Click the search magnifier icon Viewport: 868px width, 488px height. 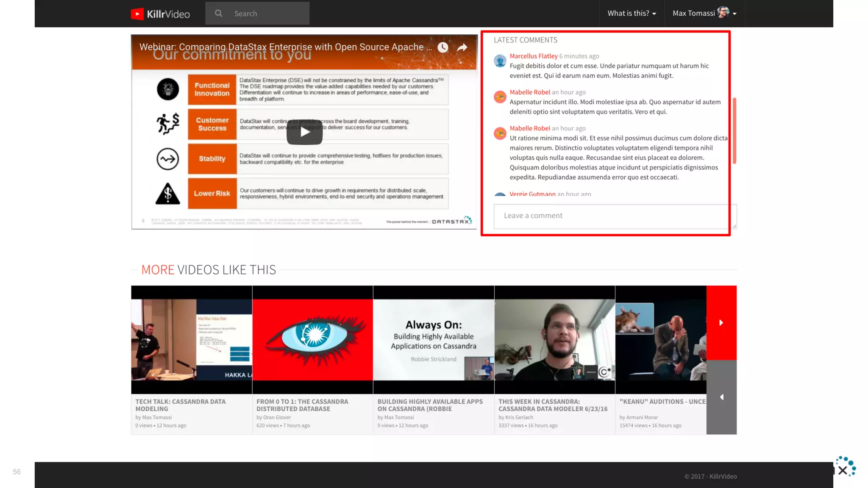tap(218, 14)
